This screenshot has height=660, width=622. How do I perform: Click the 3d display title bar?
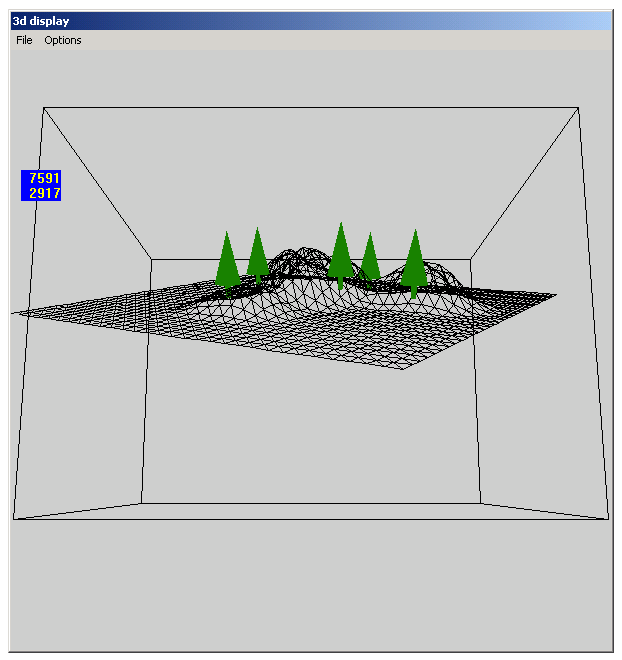pos(311,21)
